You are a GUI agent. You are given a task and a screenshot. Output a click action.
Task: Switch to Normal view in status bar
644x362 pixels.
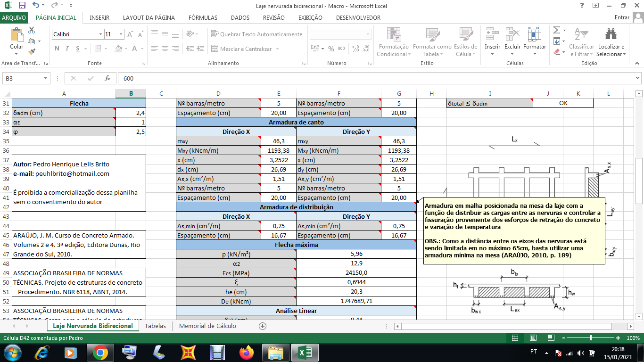pos(515,338)
